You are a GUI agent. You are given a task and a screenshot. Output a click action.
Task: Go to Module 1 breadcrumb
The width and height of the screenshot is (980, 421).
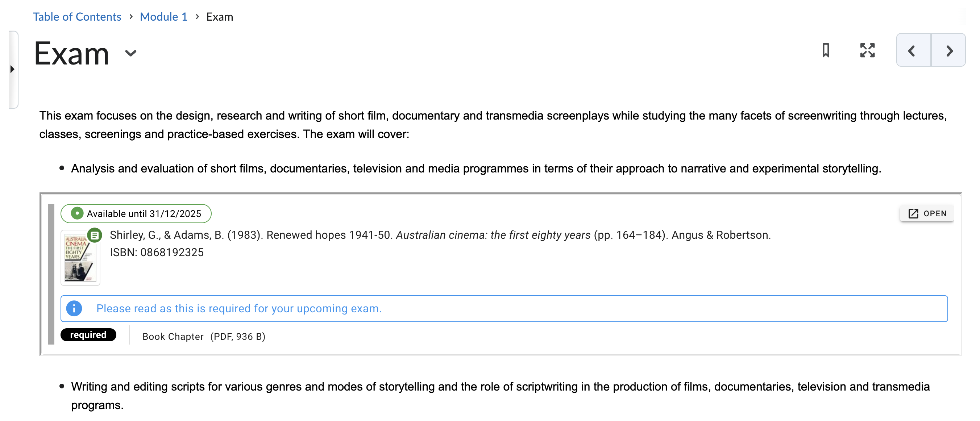(163, 17)
